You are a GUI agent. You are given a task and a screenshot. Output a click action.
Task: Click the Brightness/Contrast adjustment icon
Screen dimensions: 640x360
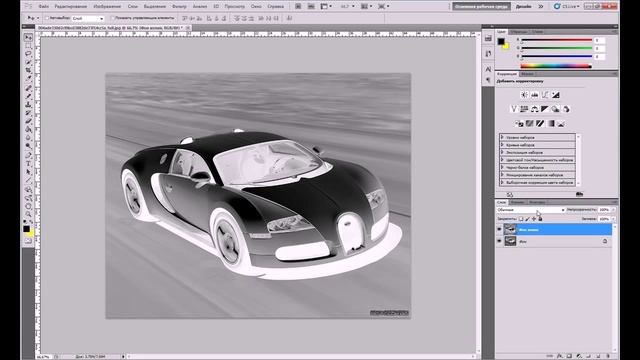524,95
